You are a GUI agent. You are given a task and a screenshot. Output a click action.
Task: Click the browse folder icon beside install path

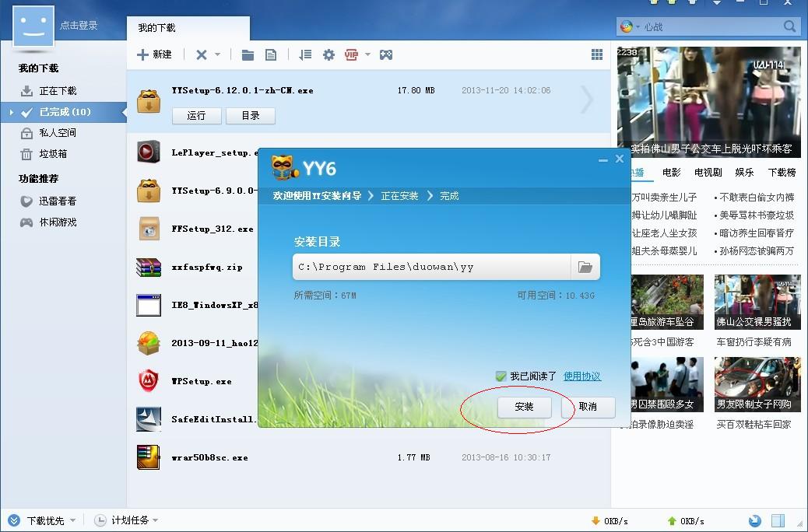point(585,267)
